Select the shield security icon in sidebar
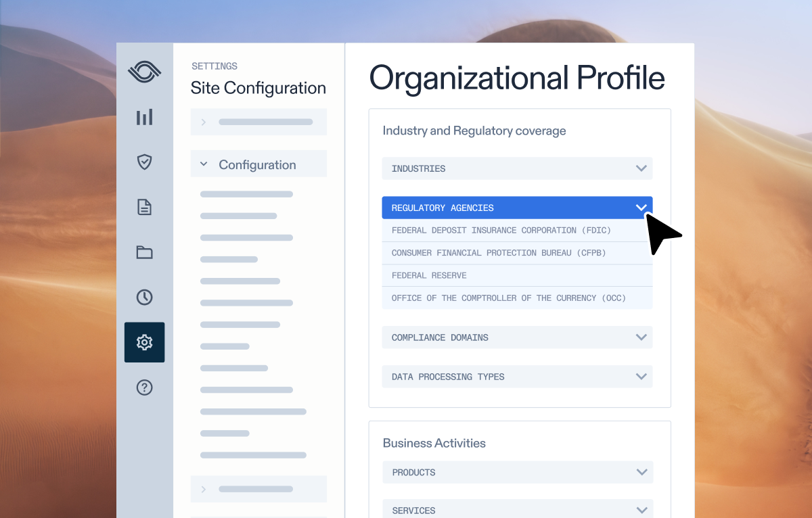The image size is (812, 518). pos(144,162)
